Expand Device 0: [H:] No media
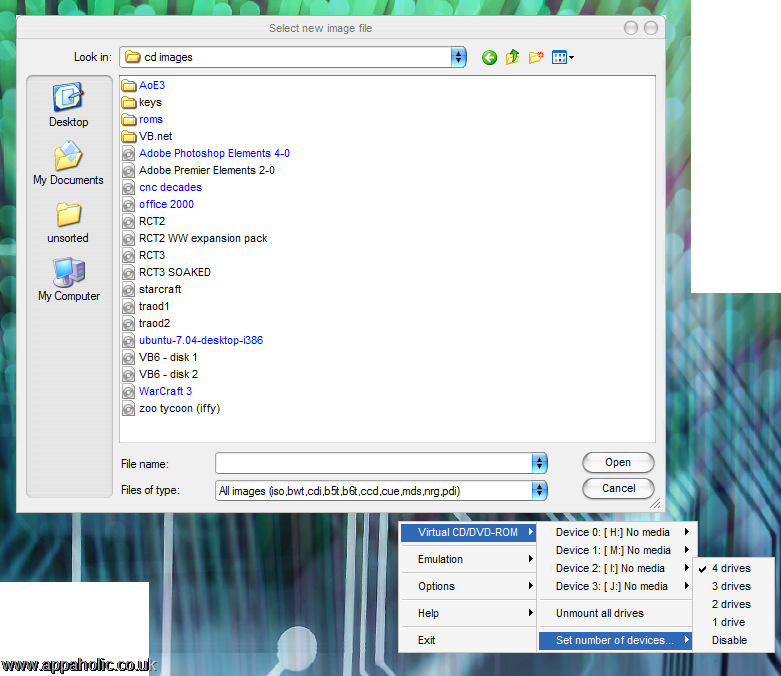Screen dimensions: 781x676 click(x=616, y=532)
